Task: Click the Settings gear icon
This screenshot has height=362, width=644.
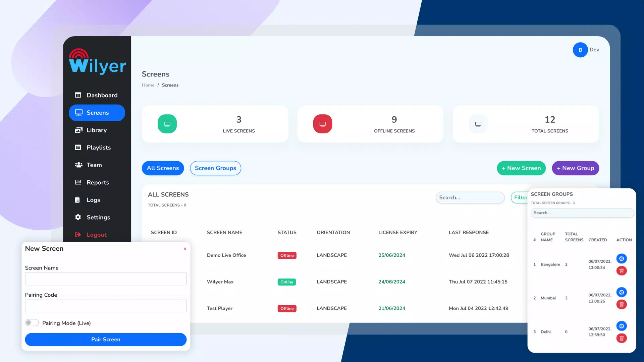Action: [78, 217]
